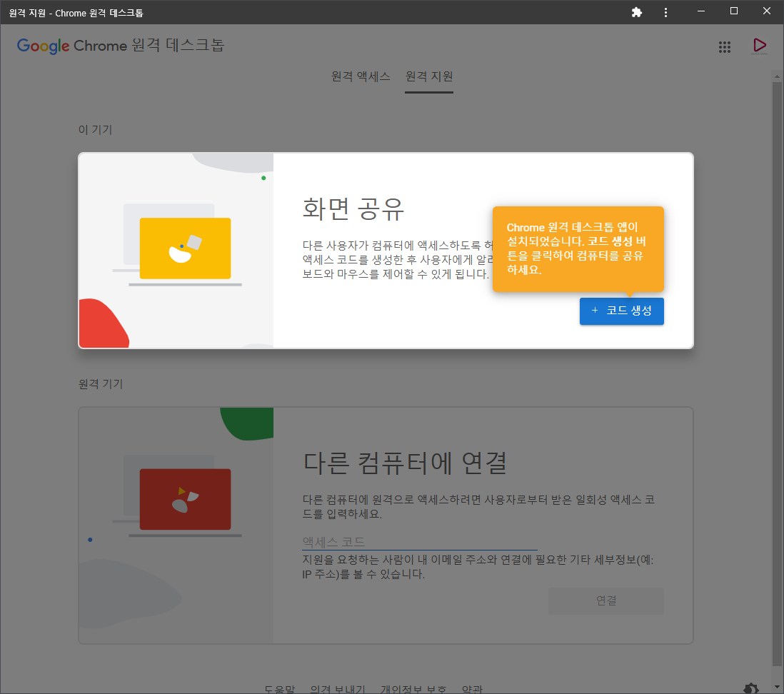Open the Google apps grid
Image resolution: width=784 pixels, height=694 pixels.
point(725,47)
